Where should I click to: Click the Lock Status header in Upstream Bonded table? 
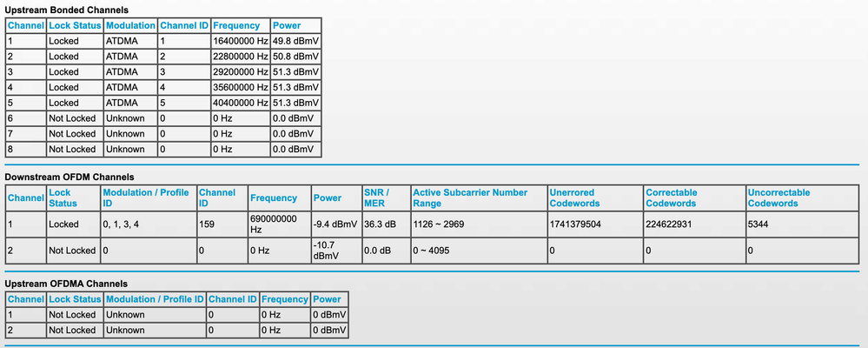pos(76,25)
